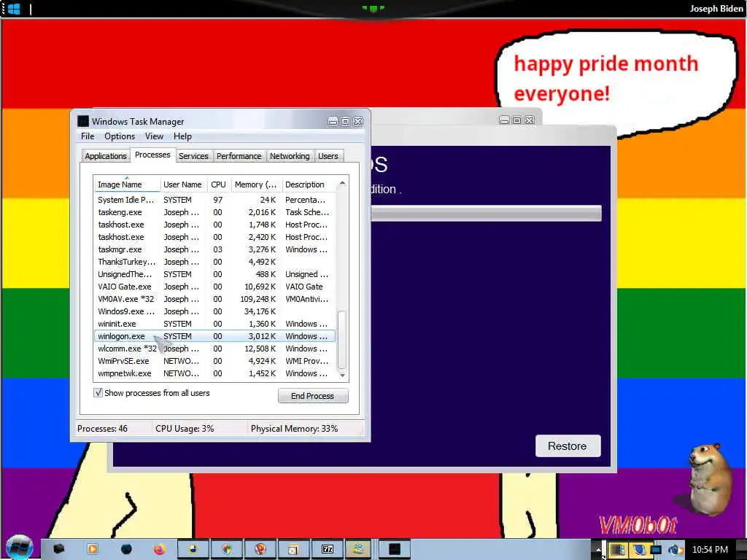Select the VAIO Gate.exe process

(x=214, y=286)
